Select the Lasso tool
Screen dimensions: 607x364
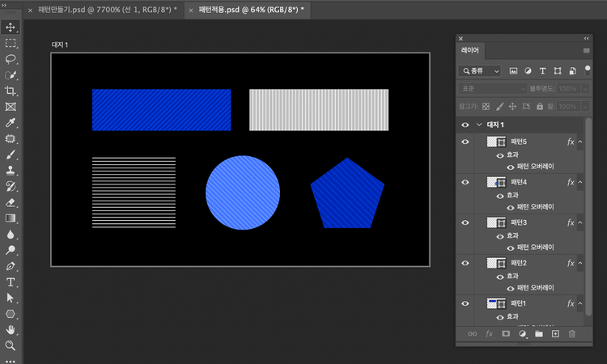[x=11, y=59]
